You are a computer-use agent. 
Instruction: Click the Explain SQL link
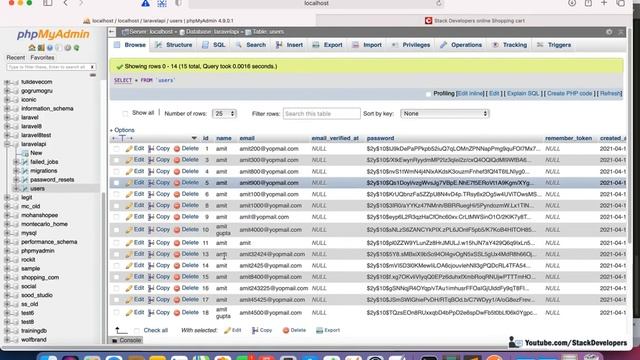pyautogui.click(x=523, y=93)
